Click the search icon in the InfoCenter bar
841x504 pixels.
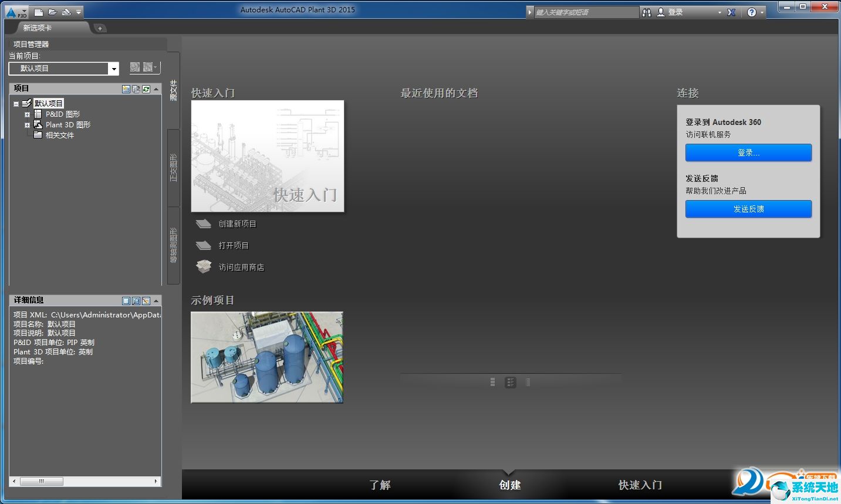pyautogui.click(x=646, y=12)
